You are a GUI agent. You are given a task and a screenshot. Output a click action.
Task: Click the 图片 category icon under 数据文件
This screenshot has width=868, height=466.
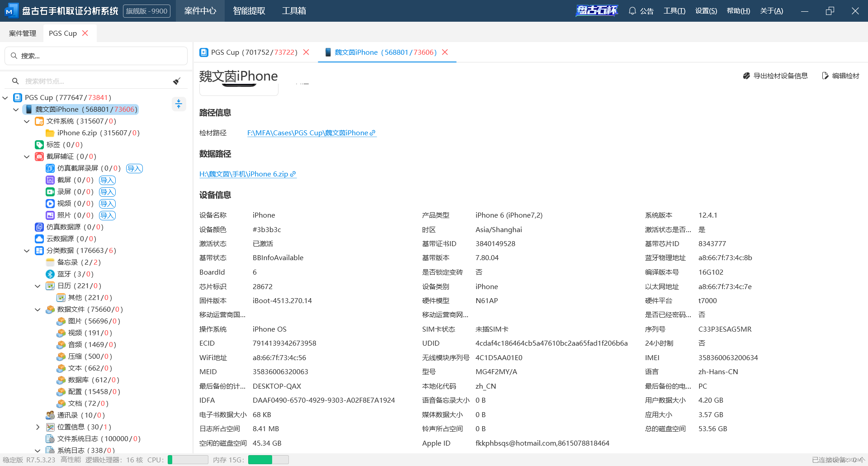61,321
